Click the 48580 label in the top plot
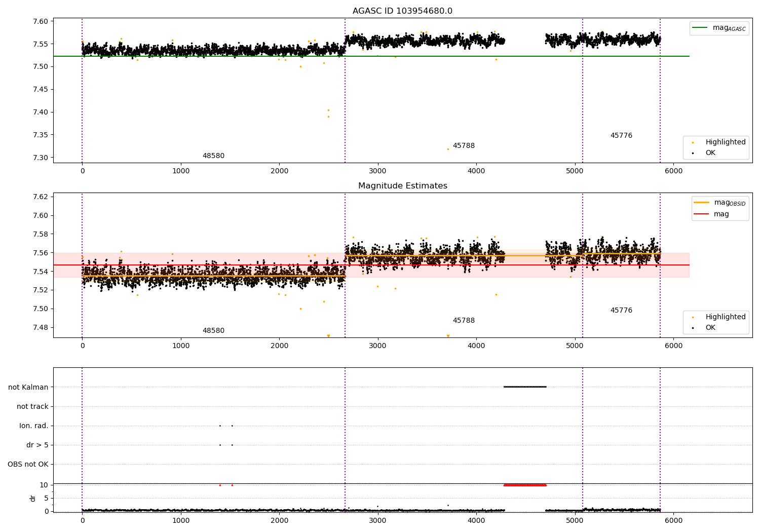 213,156
